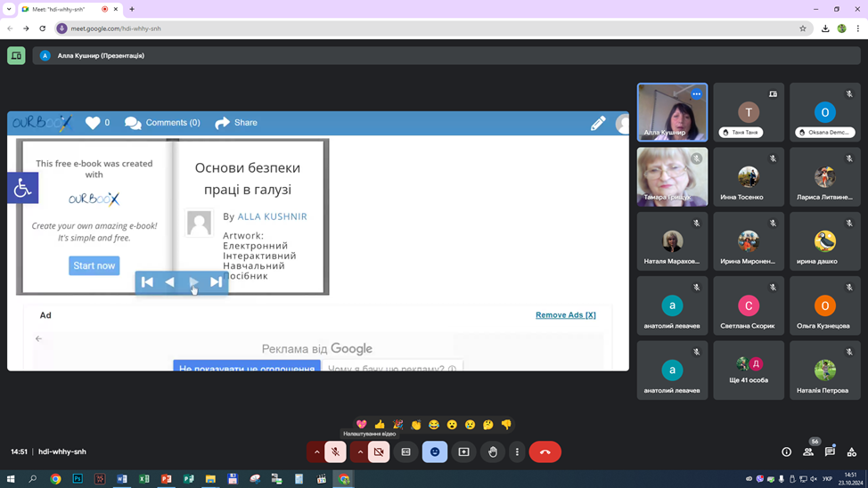Go to next page of e-book

(193, 282)
